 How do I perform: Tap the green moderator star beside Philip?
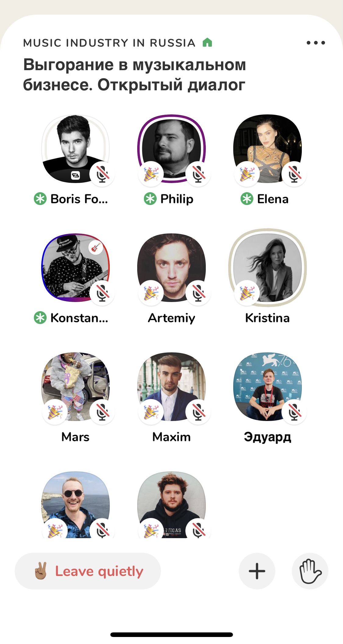[x=150, y=199]
